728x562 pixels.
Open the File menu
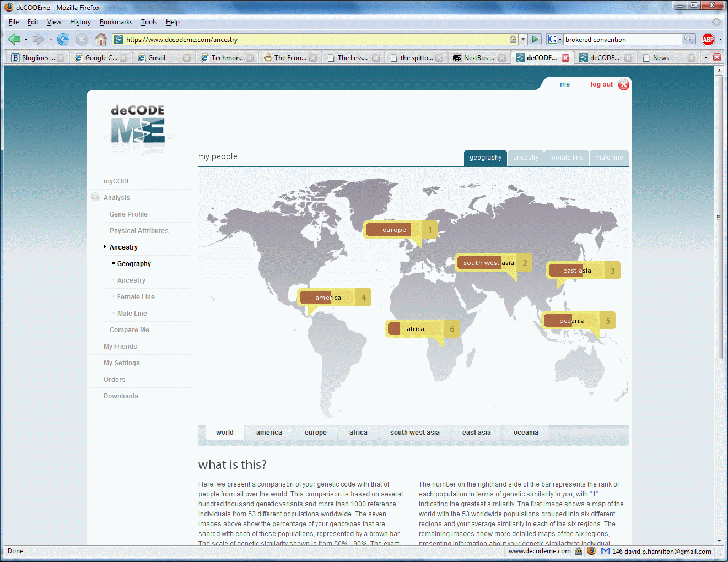[14, 22]
